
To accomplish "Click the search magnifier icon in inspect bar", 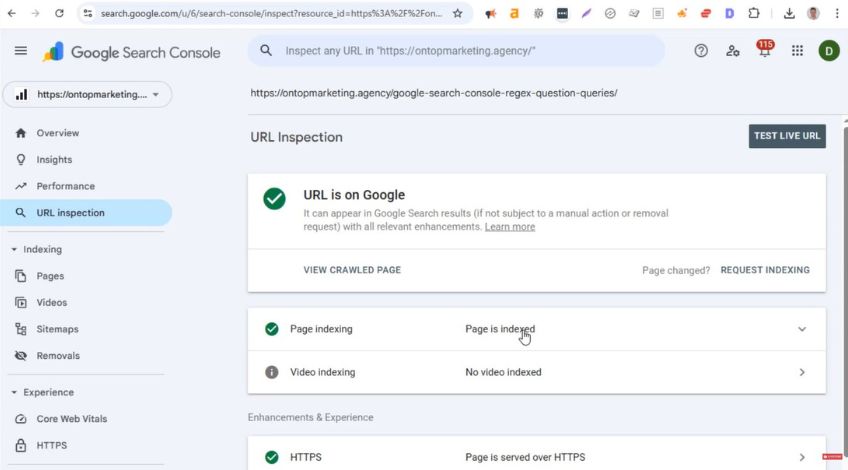I will pos(266,51).
